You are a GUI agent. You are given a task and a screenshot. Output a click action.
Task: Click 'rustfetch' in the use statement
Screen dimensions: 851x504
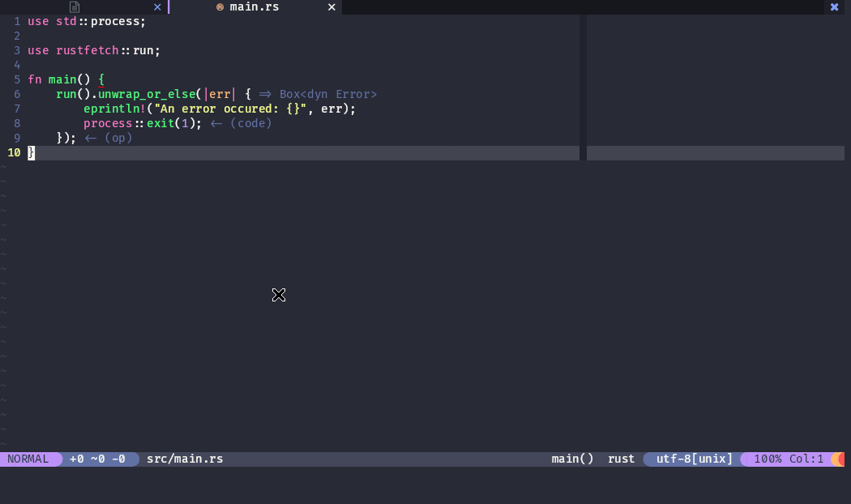88,50
